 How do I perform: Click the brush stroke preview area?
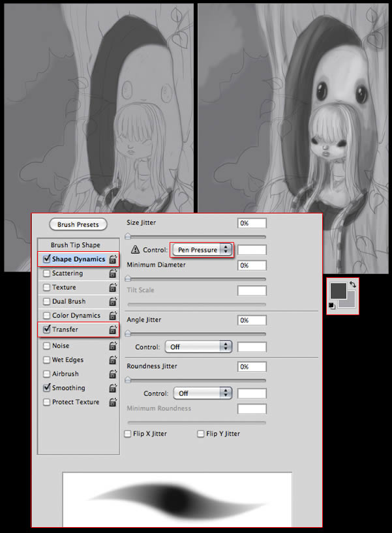click(x=177, y=499)
